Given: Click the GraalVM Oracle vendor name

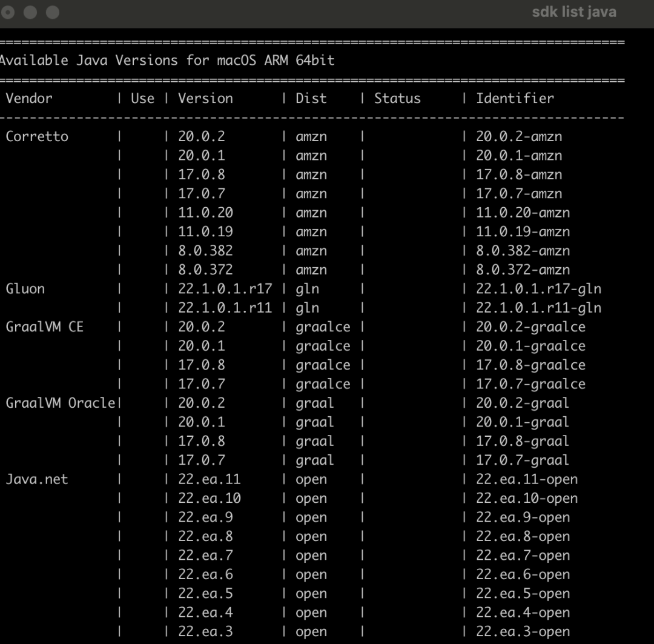Looking at the screenshot, I should click(x=61, y=403).
